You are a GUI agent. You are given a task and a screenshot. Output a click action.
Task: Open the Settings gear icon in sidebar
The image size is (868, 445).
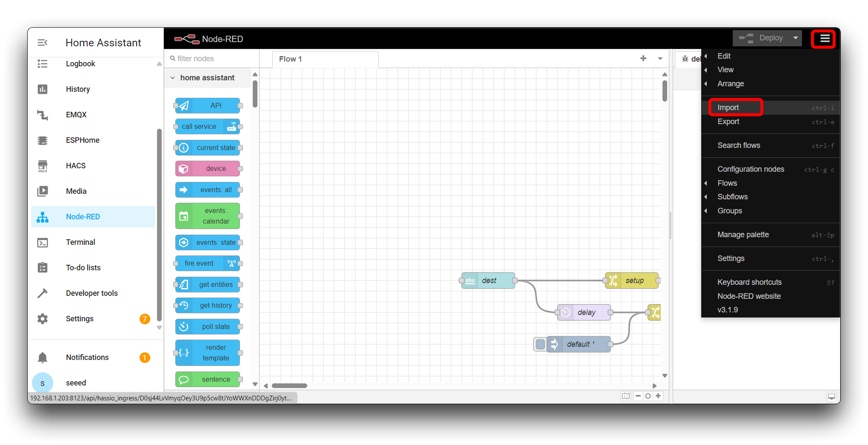pos(42,319)
